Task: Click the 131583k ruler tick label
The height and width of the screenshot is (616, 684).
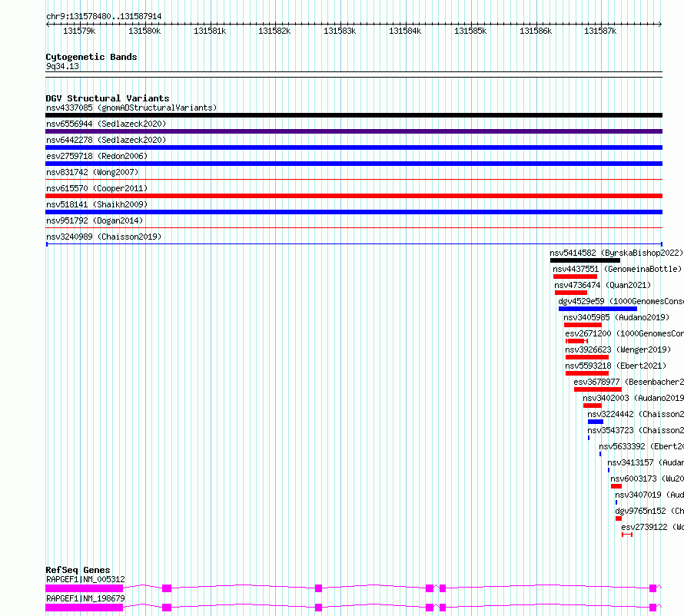Action: [x=340, y=31]
